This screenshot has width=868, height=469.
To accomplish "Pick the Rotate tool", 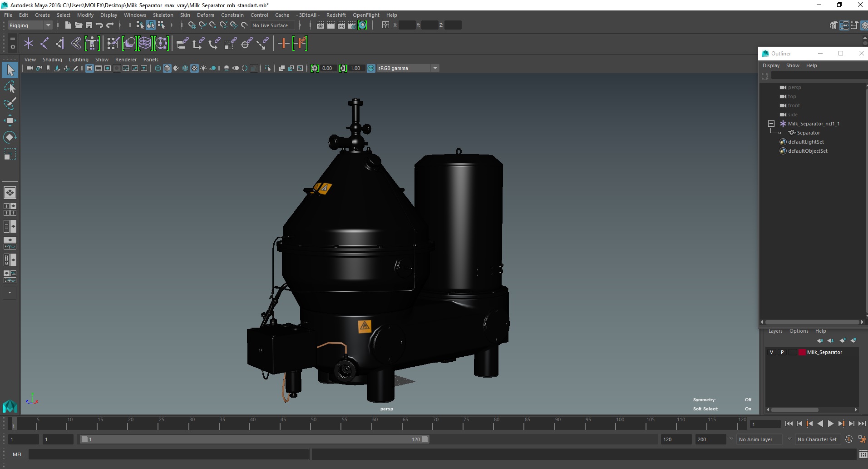I will point(10,137).
